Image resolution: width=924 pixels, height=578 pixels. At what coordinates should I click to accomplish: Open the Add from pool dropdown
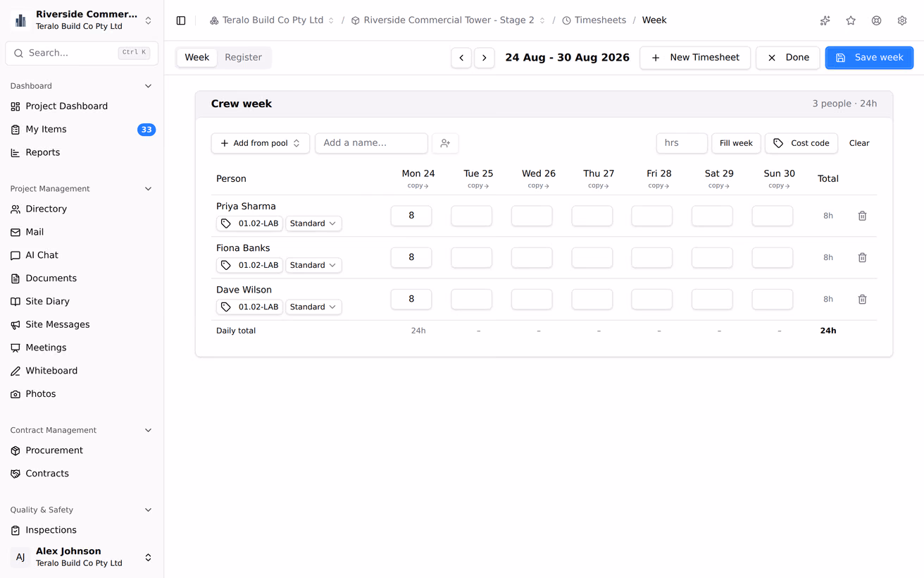(x=261, y=143)
